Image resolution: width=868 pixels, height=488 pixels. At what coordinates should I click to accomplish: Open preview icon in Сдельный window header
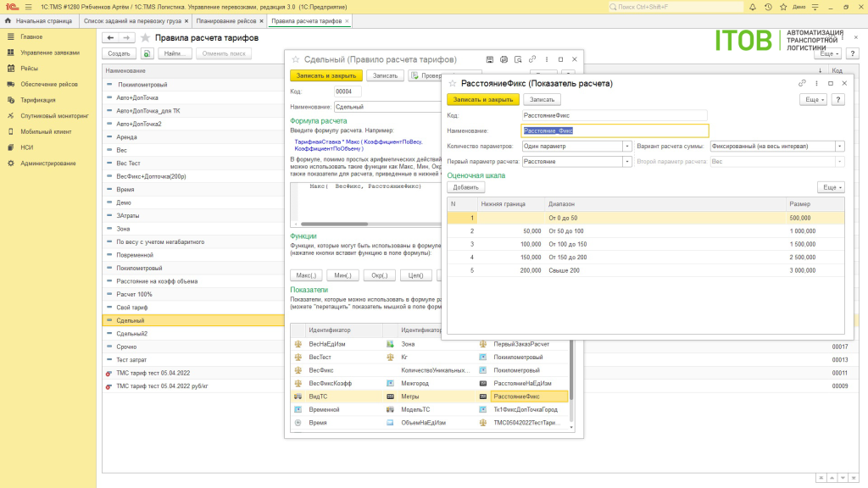pyautogui.click(x=518, y=59)
